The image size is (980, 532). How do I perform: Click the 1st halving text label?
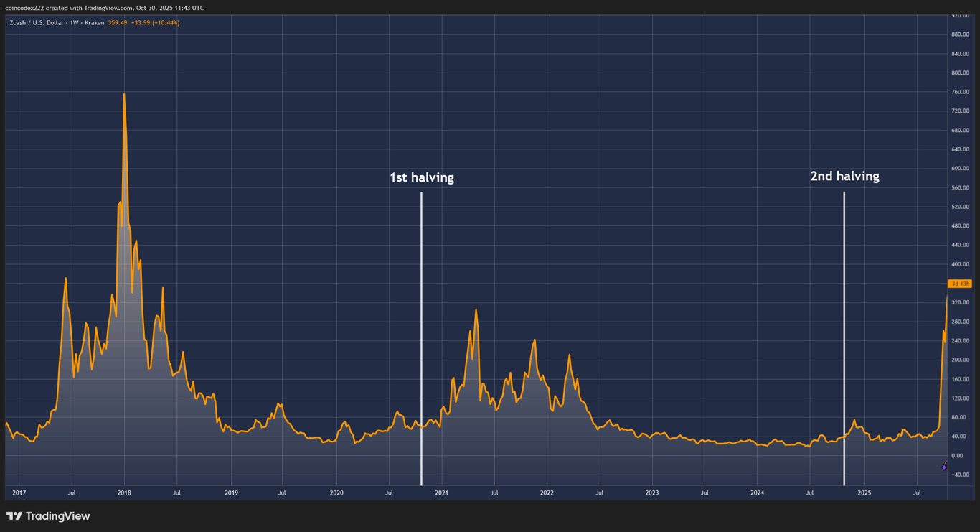pyautogui.click(x=421, y=177)
